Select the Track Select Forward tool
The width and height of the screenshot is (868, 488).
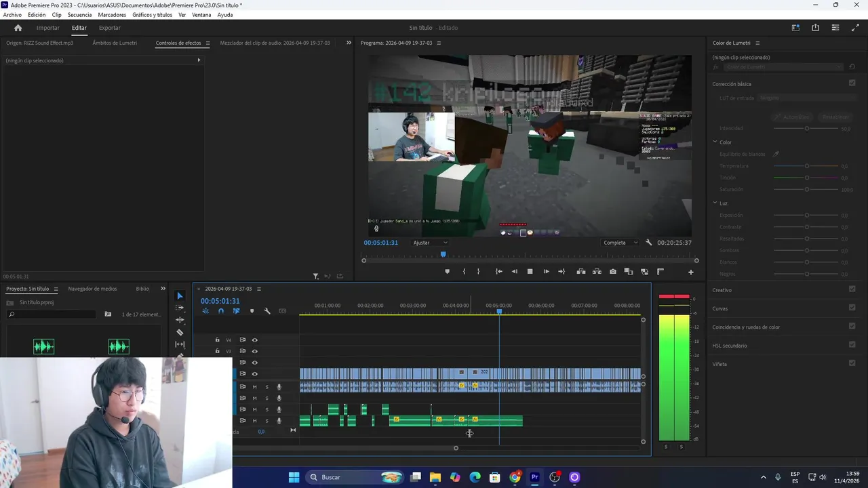[x=180, y=308]
